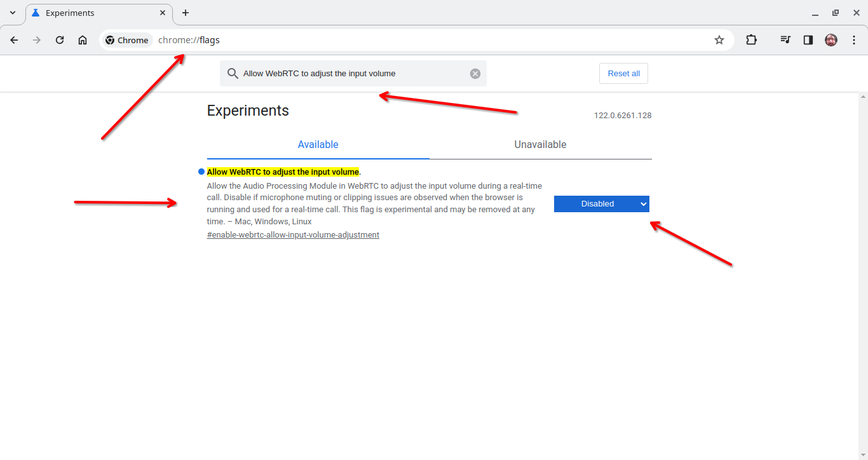
Task: Follow the #enable-webrtc-allow-input-volume-adjustment link
Action: point(293,235)
